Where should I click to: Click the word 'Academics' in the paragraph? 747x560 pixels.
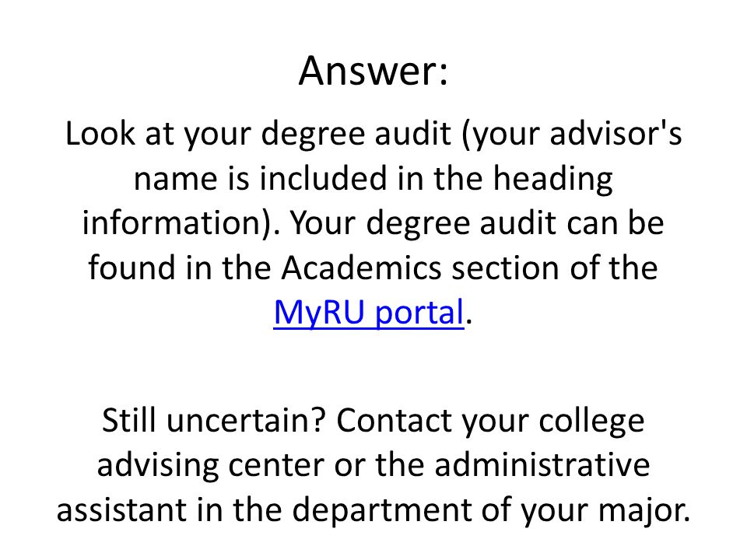coord(361,268)
